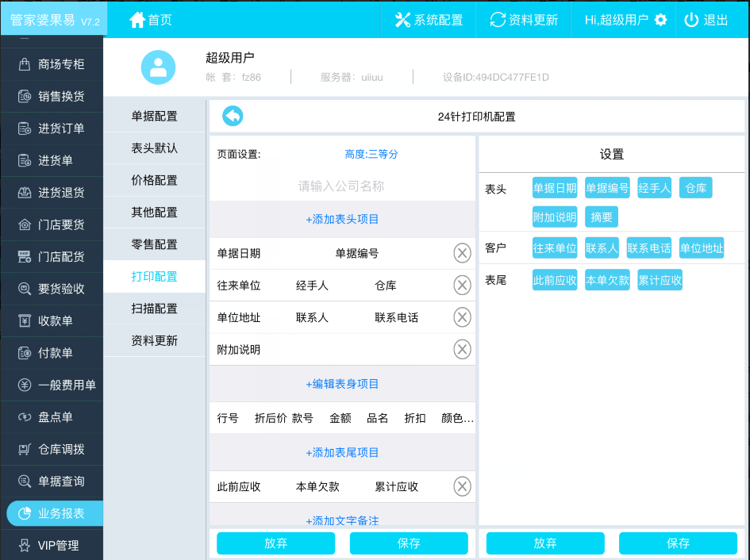Viewport: 750px width, 560px height.
Task: Open the settings gear beside Hi,超级用户
Action: pyautogui.click(x=660, y=20)
